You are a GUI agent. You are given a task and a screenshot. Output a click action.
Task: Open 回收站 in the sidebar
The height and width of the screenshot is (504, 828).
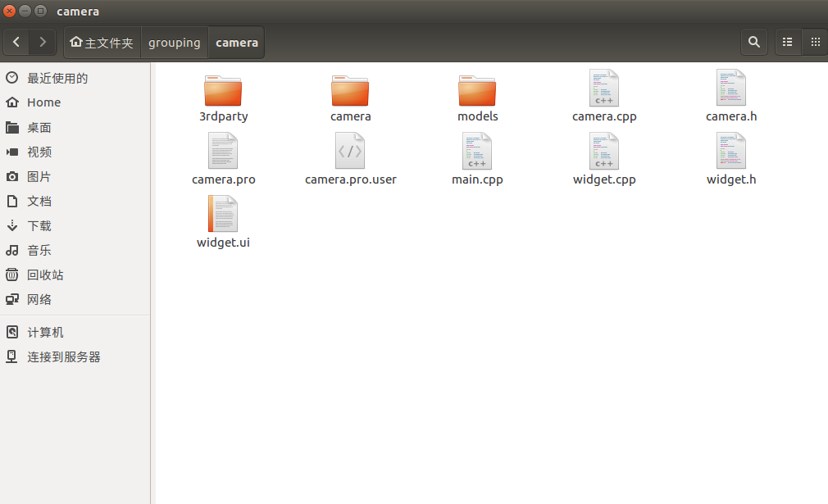75,275
